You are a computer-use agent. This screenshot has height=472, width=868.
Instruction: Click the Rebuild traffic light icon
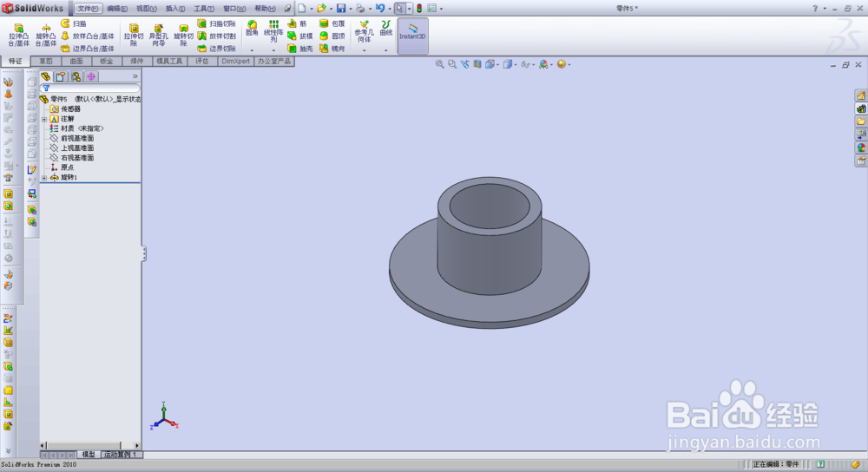[419, 9]
